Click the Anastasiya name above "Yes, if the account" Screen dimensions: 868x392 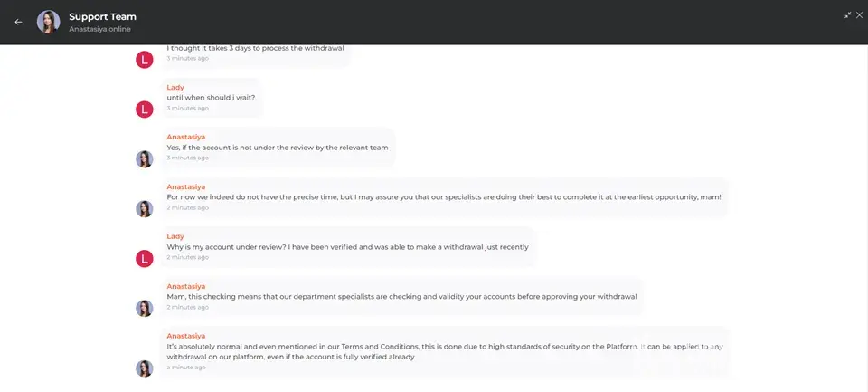click(x=186, y=137)
